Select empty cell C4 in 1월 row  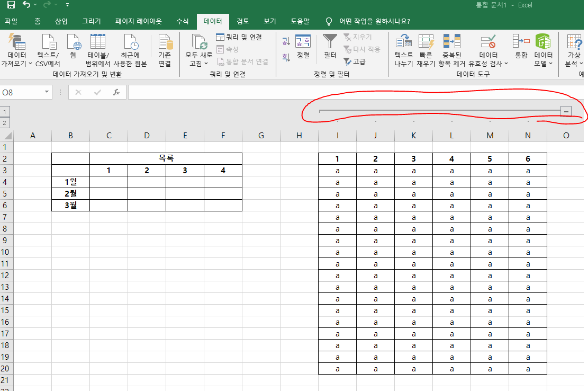(108, 182)
